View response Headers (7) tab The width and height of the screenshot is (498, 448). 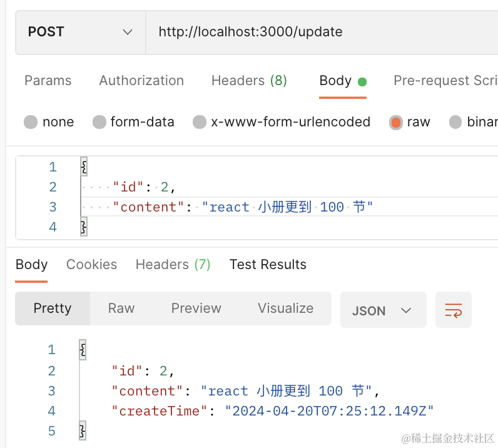[173, 265]
